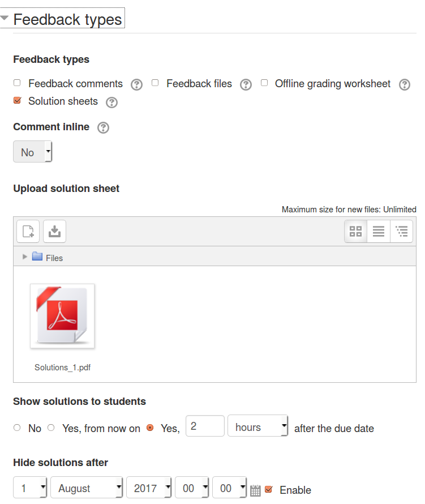
Task: Select the Solutions_1.pdf file thumbnail
Action: (62, 316)
